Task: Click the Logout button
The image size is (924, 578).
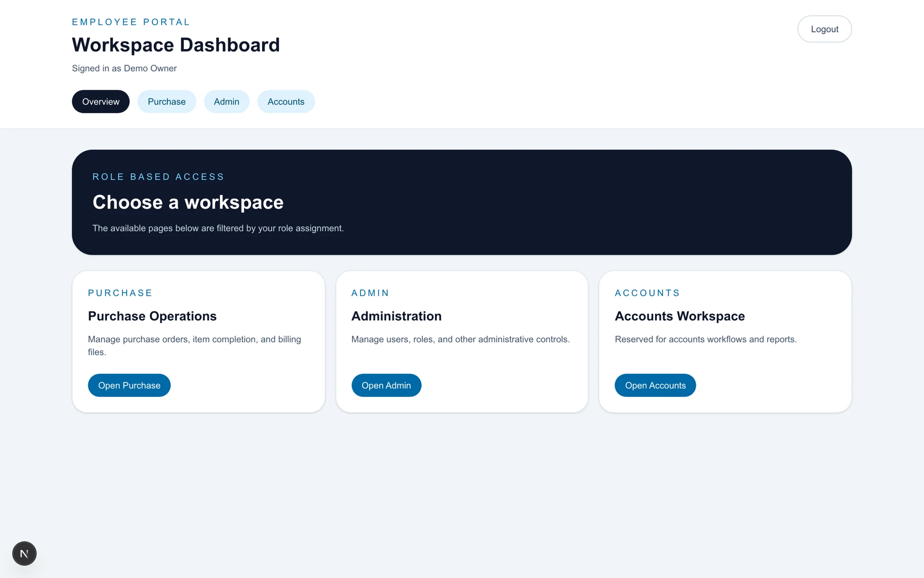Action: pos(824,29)
